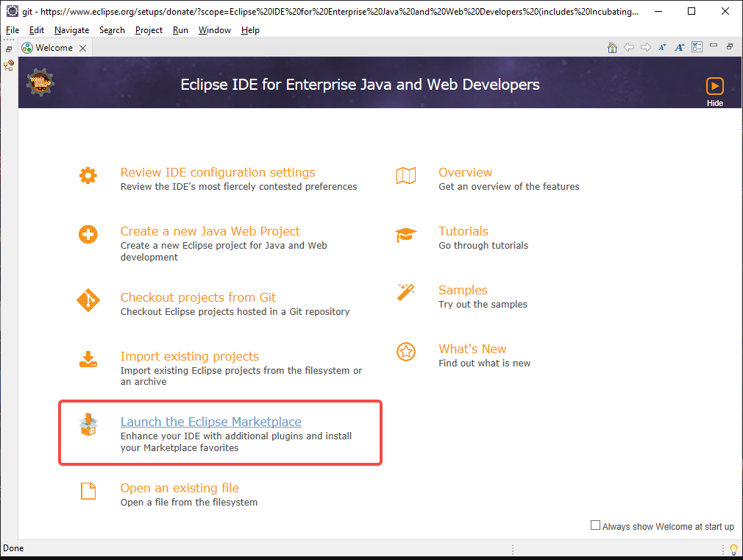Click 'Open a file from the filesystem' text
This screenshot has height=560, width=743.
pos(189,502)
